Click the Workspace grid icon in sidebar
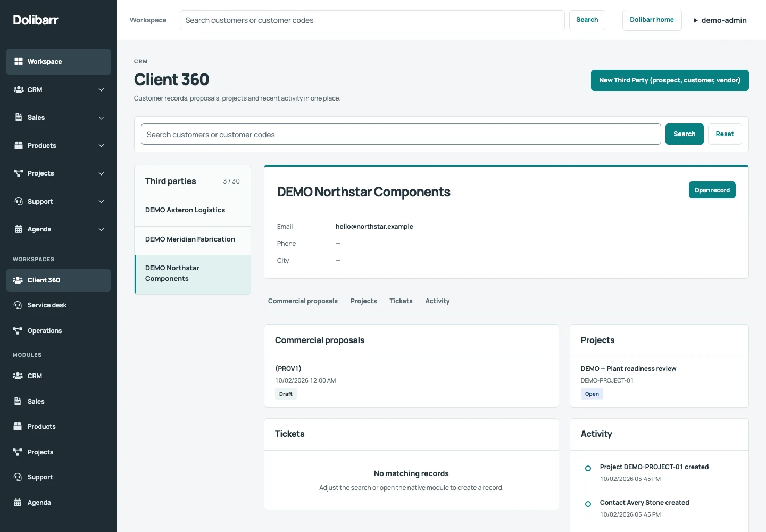Screen dimensions: 766x532 (x=19, y=62)
